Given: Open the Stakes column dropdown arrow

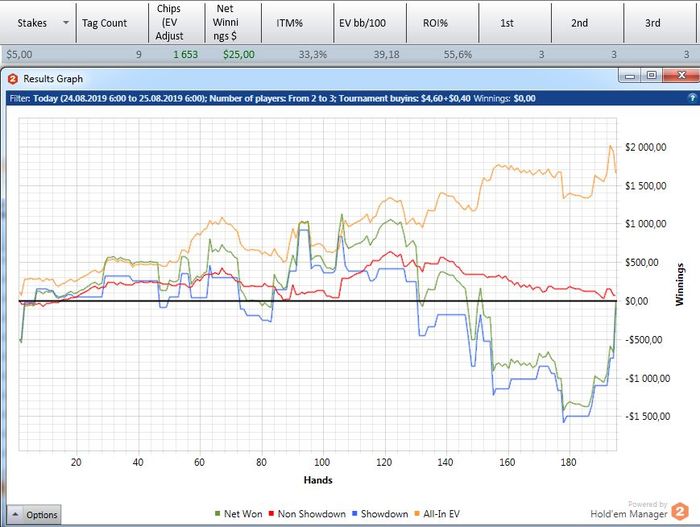Looking at the screenshot, I should click(x=66, y=23).
